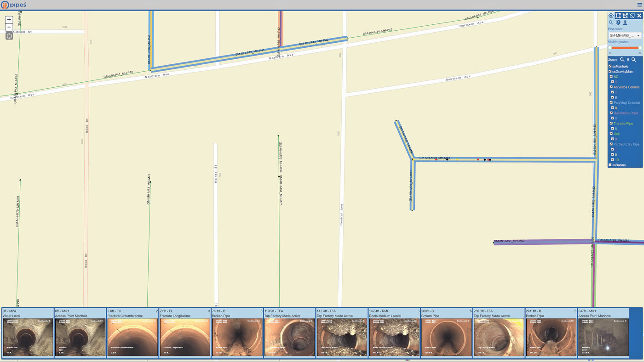
Task: Open the hamburger menu at top right
Action: click(639, 5)
